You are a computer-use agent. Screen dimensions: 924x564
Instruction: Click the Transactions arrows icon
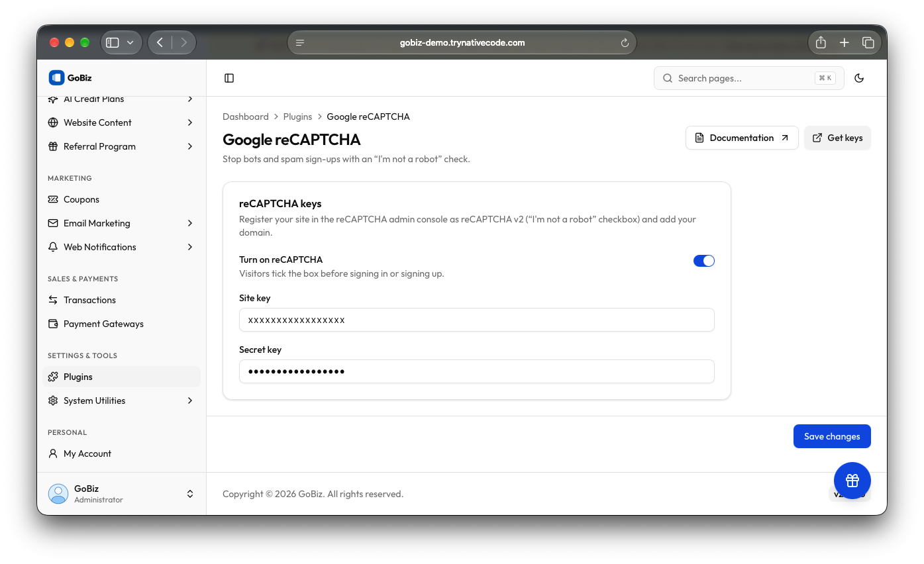tap(53, 300)
